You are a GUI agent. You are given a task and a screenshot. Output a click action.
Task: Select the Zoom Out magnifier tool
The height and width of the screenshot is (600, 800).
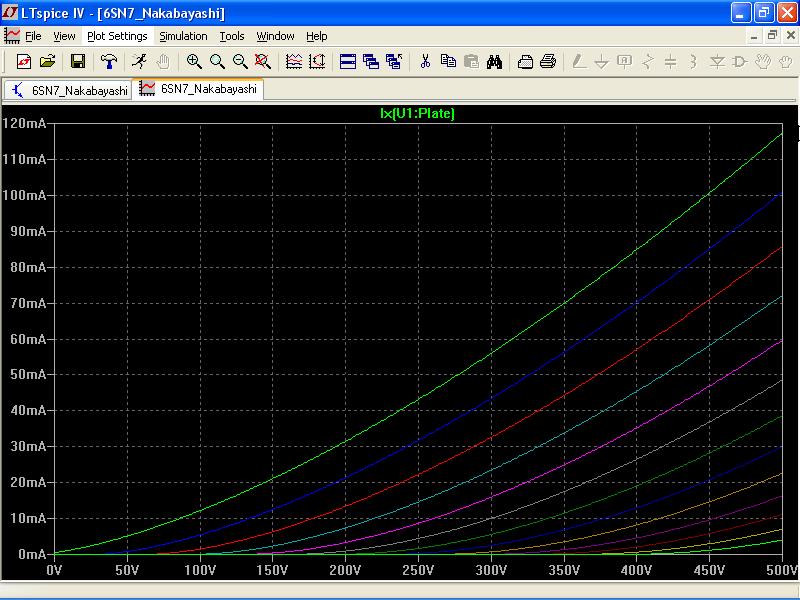pyautogui.click(x=240, y=62)
